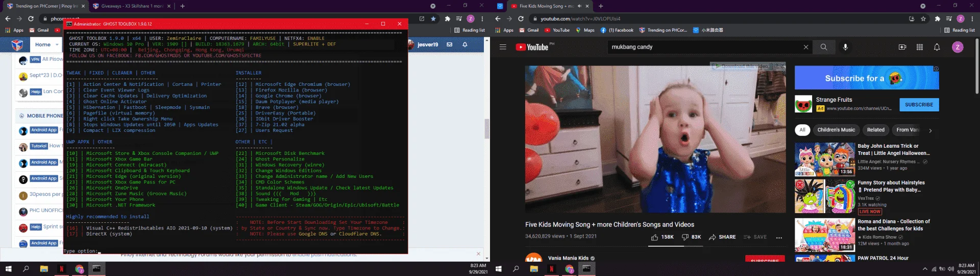The image size is (980, 276).
Task: Select the All filter chip
Action: tap(802, 130)
